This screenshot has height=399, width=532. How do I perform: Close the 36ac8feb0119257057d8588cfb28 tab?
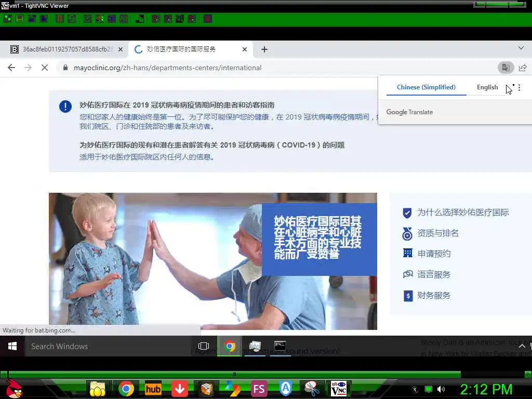click(x=121, y=49)
